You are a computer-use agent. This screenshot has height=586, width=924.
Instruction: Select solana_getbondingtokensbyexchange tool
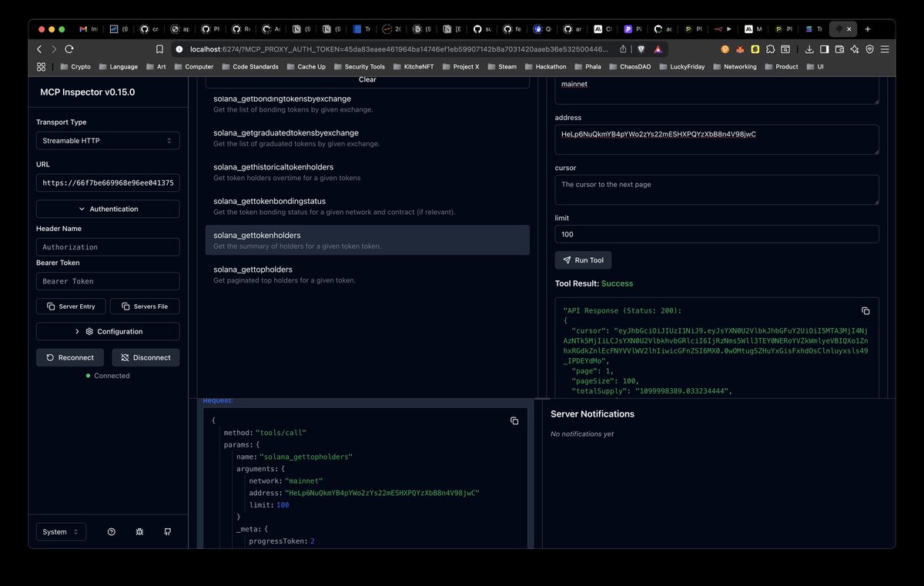(x=367, y=103)
